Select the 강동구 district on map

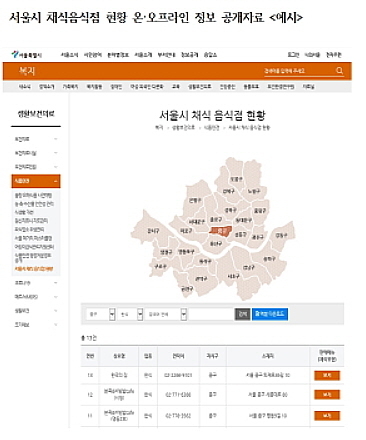(281, 235)
